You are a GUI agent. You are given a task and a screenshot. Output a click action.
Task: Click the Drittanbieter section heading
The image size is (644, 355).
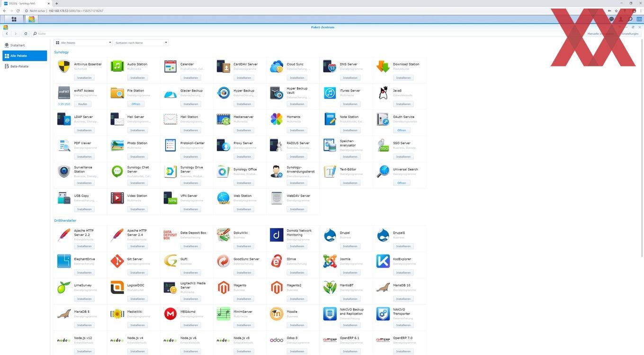tap(65, 220)
